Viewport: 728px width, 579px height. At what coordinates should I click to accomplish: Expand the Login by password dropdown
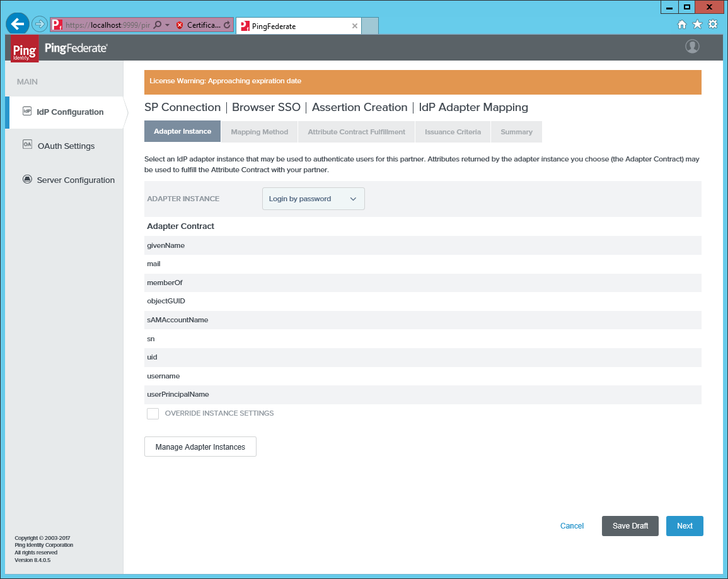pyautogui.click(x=313, y=199)
